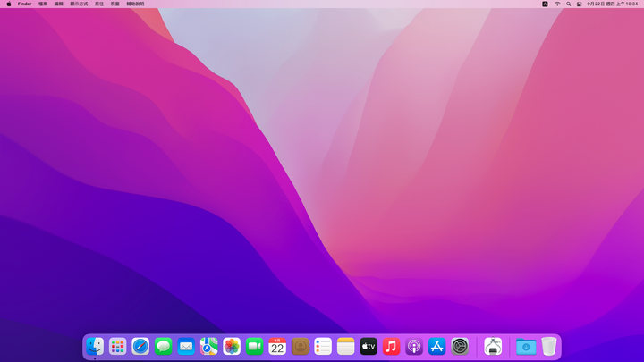Open Calendar showing 22

click(277, 347)
